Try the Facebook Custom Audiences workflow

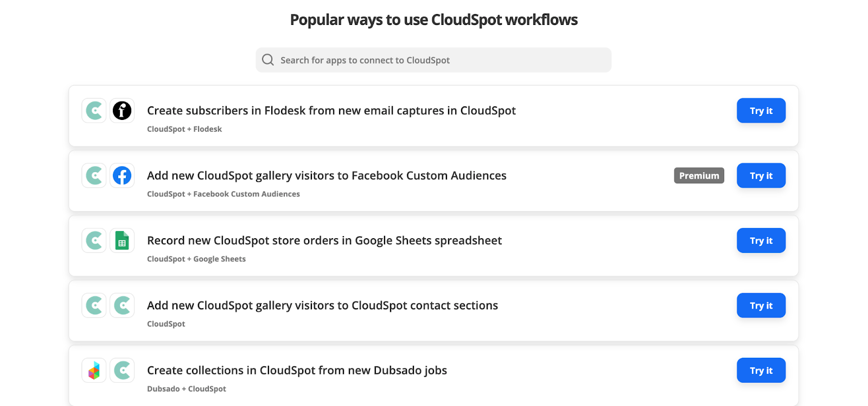tap(761, 176)
